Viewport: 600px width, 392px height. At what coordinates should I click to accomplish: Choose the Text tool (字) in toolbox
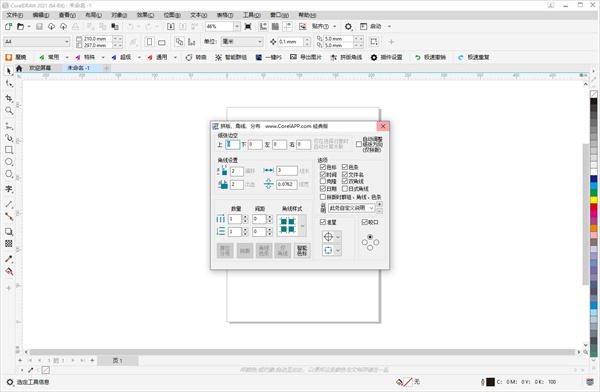click(9, 189)
